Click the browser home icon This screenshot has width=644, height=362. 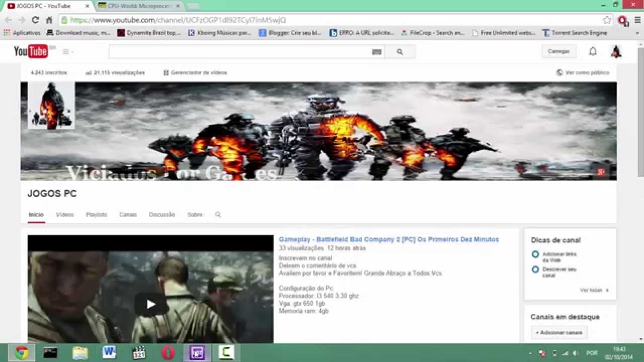coord(49,20)
